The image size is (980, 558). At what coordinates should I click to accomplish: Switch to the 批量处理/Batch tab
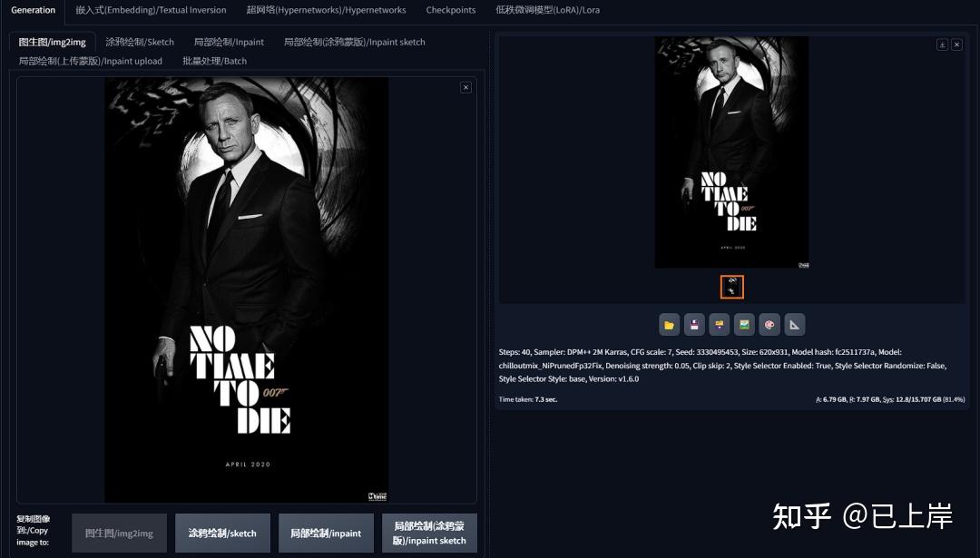pyautogui.click(x=214, y=61)
